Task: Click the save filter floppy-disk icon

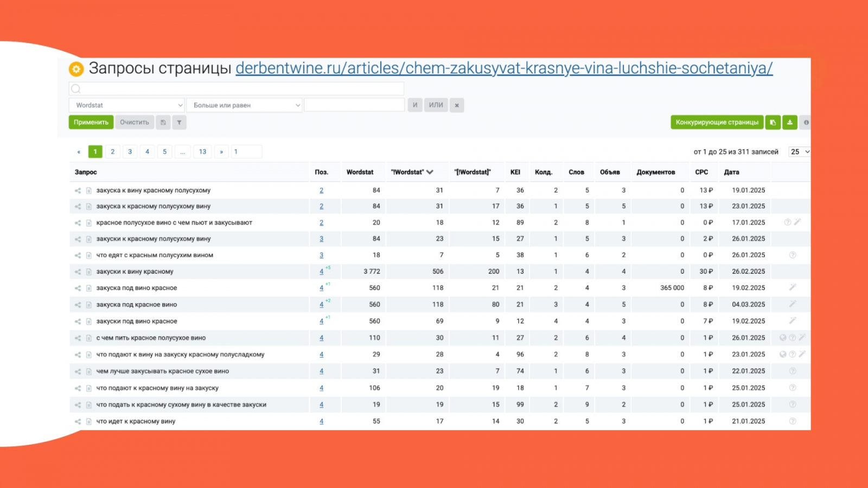Action: pos(163,123)
